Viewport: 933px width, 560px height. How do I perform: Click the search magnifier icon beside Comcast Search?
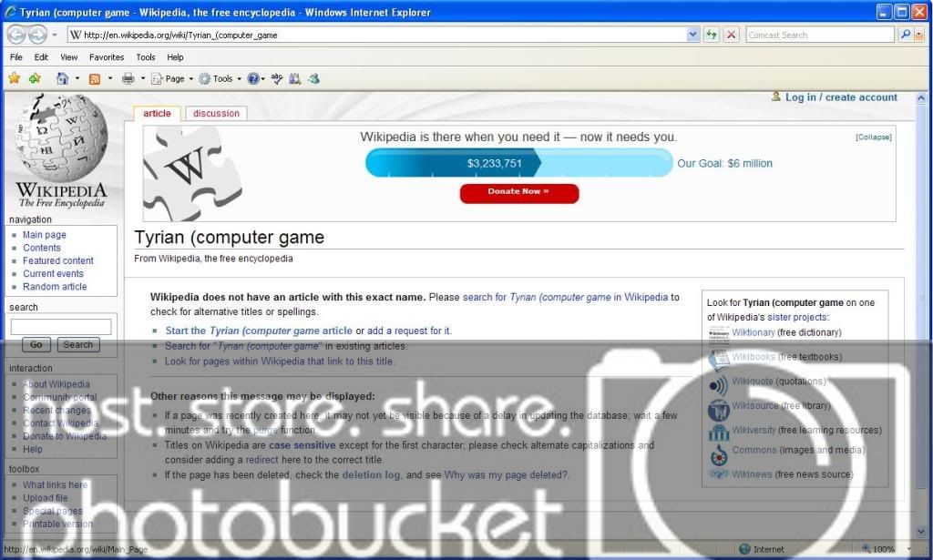pyautogui.click(x=905, y=35)
